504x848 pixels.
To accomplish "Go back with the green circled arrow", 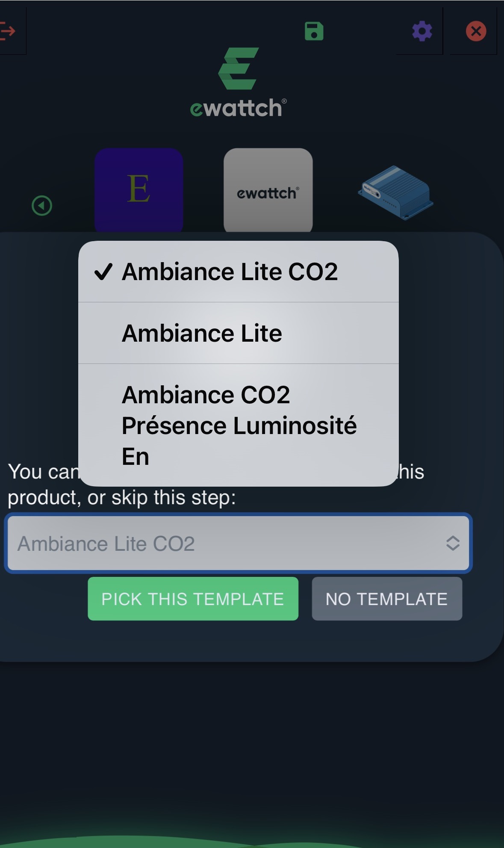I will coord(42,206).
